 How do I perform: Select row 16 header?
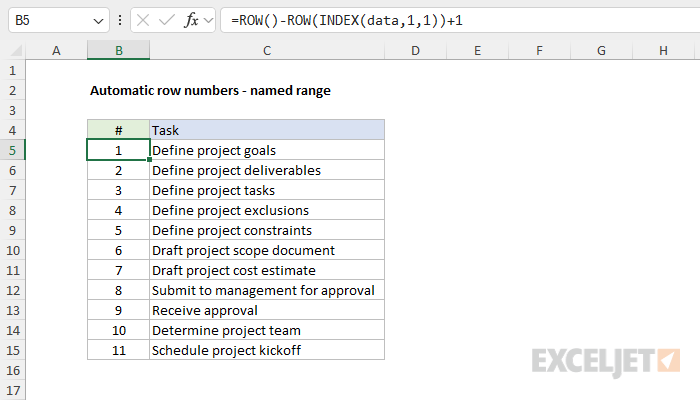[12, 370]
